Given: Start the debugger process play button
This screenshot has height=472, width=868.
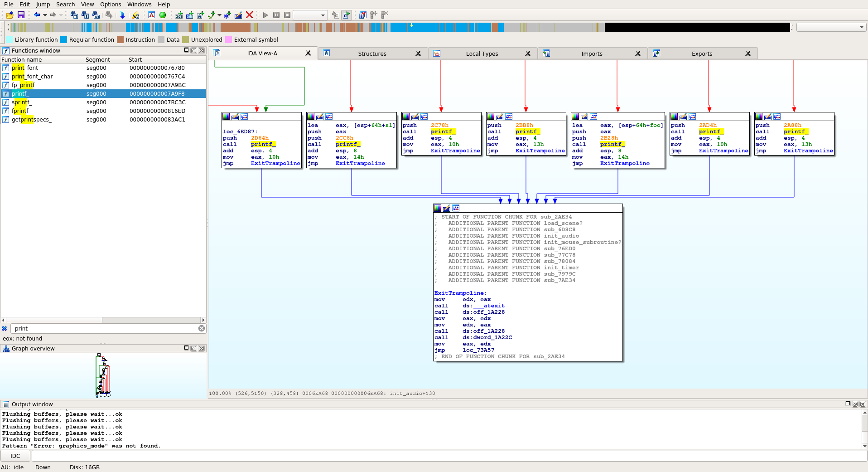Looking at the screenshot, I should pos(265,15).
